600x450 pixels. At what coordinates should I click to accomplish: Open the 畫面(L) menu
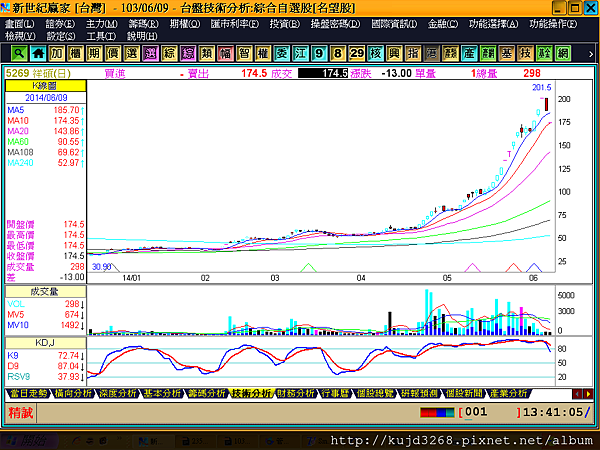pyautogui.click(x=20, y=24)
